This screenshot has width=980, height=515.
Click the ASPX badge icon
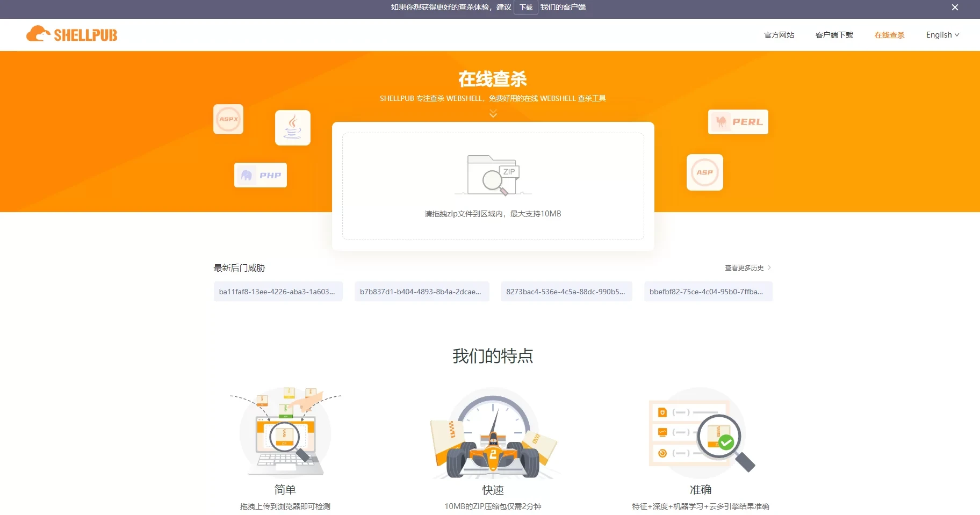pyautogui.click(x=228, y=119)
